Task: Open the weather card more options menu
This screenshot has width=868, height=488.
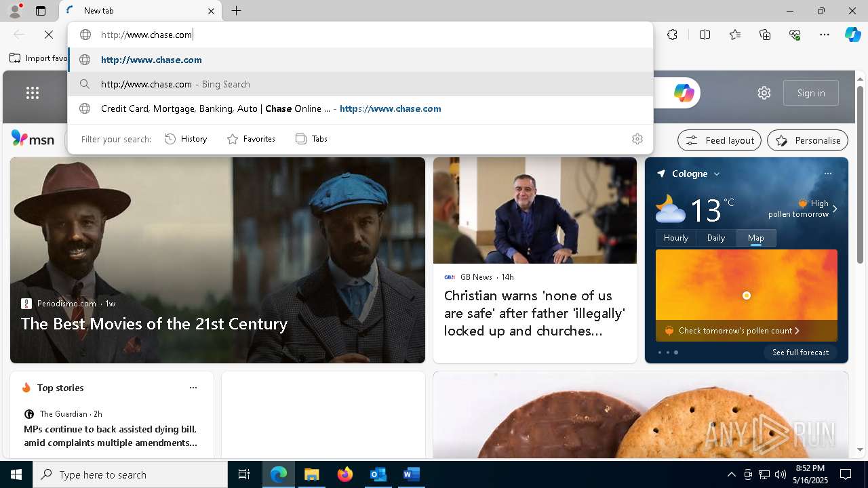Action: (828, 174)
